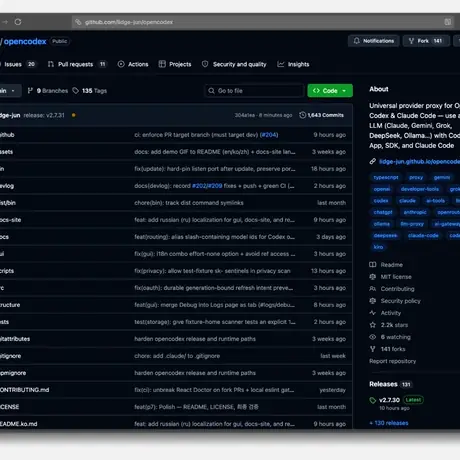Click the link chain icon in About
Viewport: 460px width, 460px height.
372,162
